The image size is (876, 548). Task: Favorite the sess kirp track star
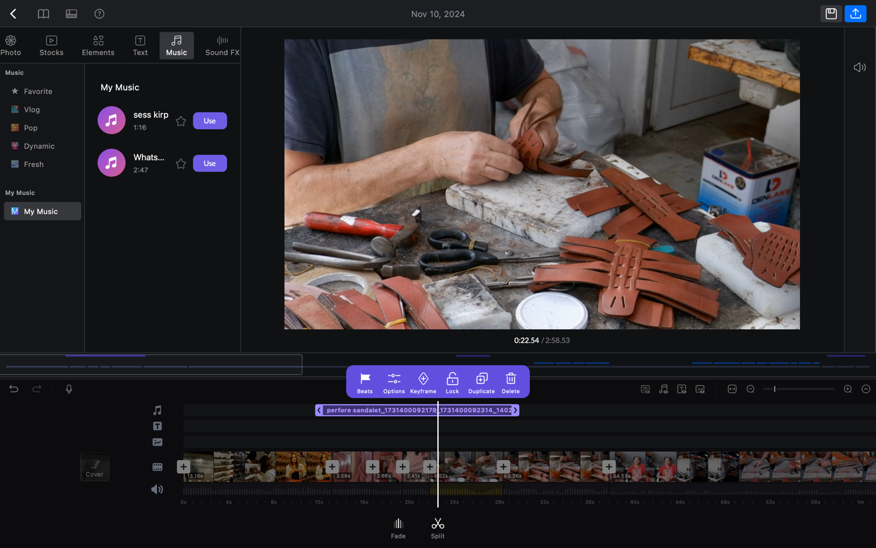(181, 121)
